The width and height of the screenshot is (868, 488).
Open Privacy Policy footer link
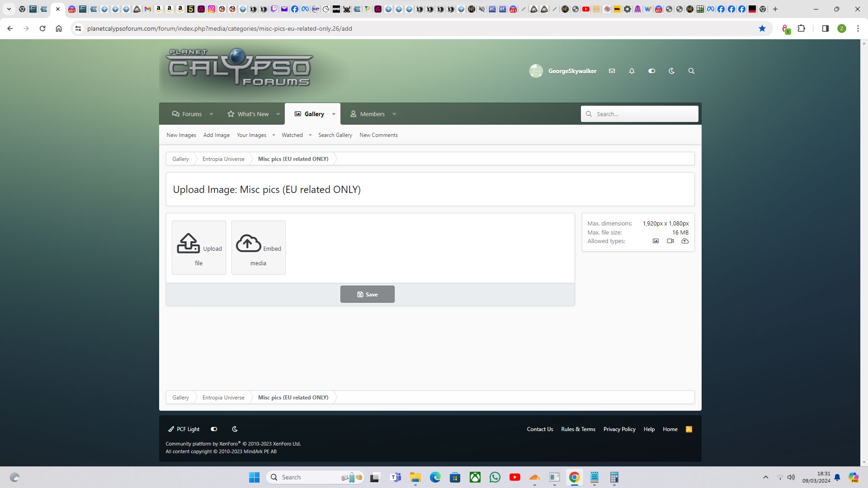[619, 429]
